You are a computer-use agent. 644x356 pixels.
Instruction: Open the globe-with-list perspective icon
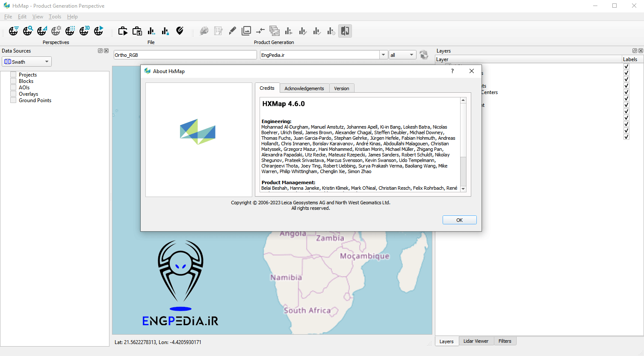point(14,31)
